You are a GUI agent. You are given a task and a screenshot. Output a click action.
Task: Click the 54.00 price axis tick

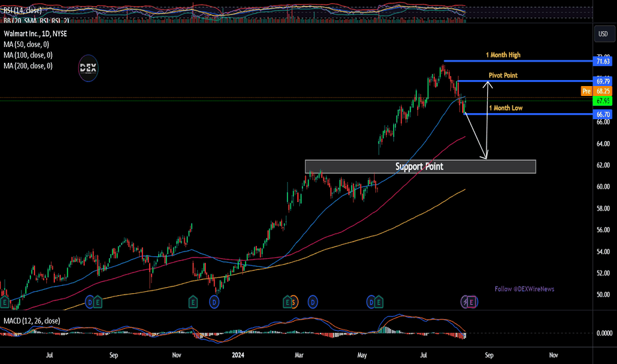pos(603,252)
